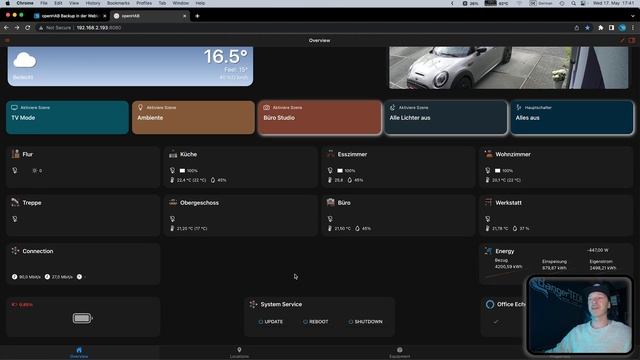
Task: Click the light bulb icon in Flur
Action: coord(15,170)
